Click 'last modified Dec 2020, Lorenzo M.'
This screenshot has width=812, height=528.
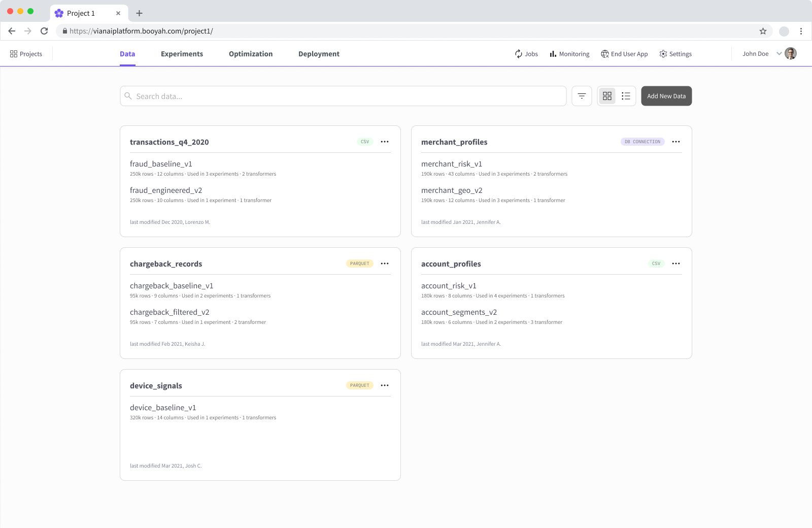[x=170, y=222]
